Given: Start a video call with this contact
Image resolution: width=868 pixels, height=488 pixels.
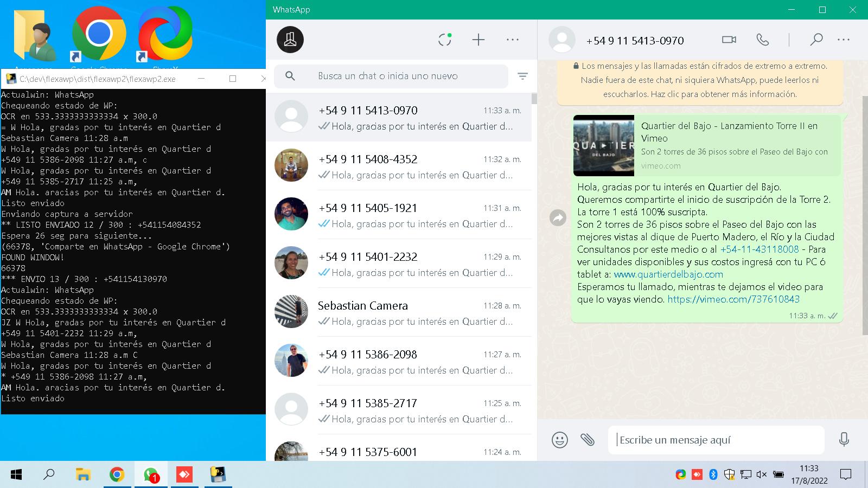Looking at the screenshot, I should [x=729, y=40].
